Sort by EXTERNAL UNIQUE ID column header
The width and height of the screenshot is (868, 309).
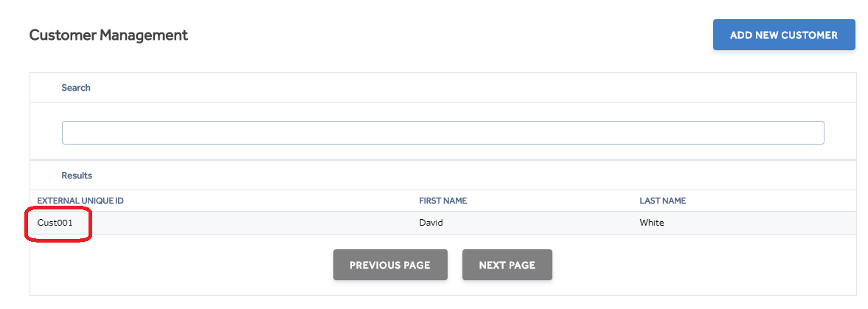coord(80,201)
